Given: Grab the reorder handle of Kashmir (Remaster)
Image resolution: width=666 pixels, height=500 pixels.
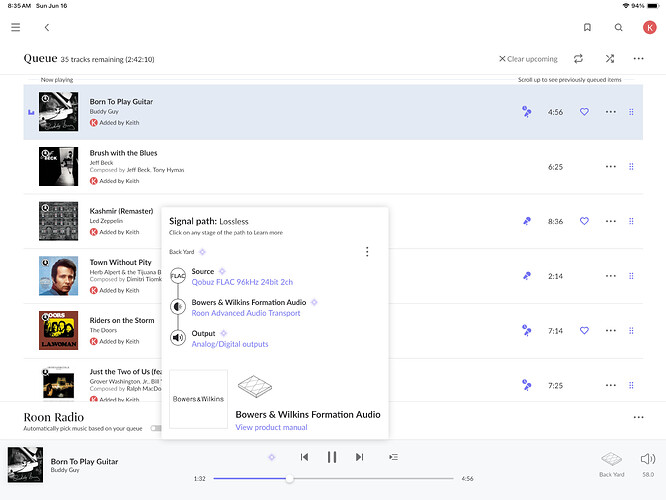Looking at the screenshot, I should pos(631,221).
